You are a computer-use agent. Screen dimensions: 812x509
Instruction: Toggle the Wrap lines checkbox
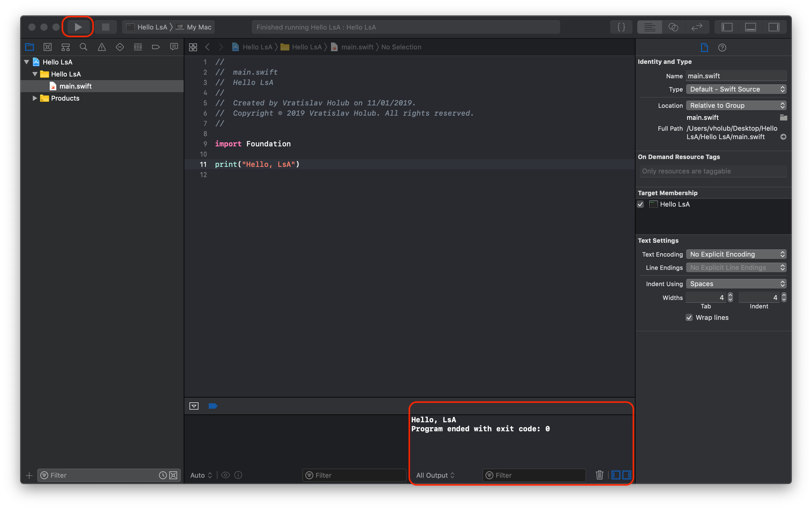[x=689, y=317]
